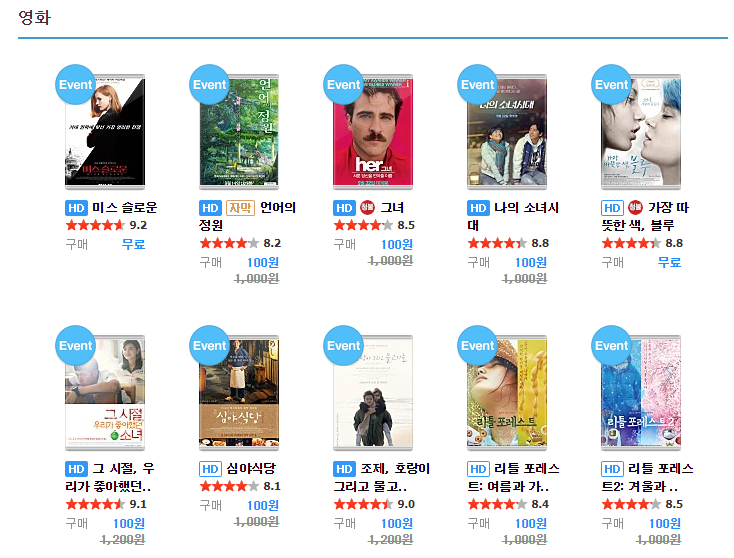This screenshot has height=558, width=734.
Task: Click the Event badge on 미스 슬로운
Action: point(75,85)
